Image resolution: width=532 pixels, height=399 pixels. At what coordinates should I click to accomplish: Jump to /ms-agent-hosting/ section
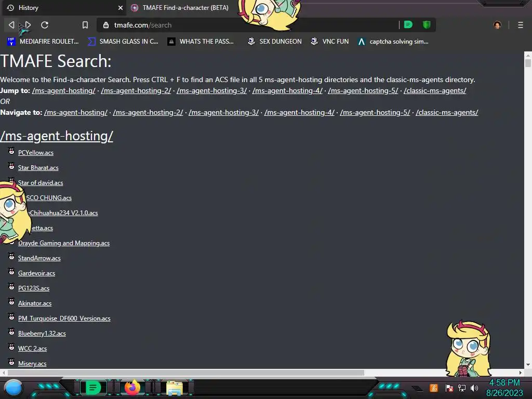point(63,90)
